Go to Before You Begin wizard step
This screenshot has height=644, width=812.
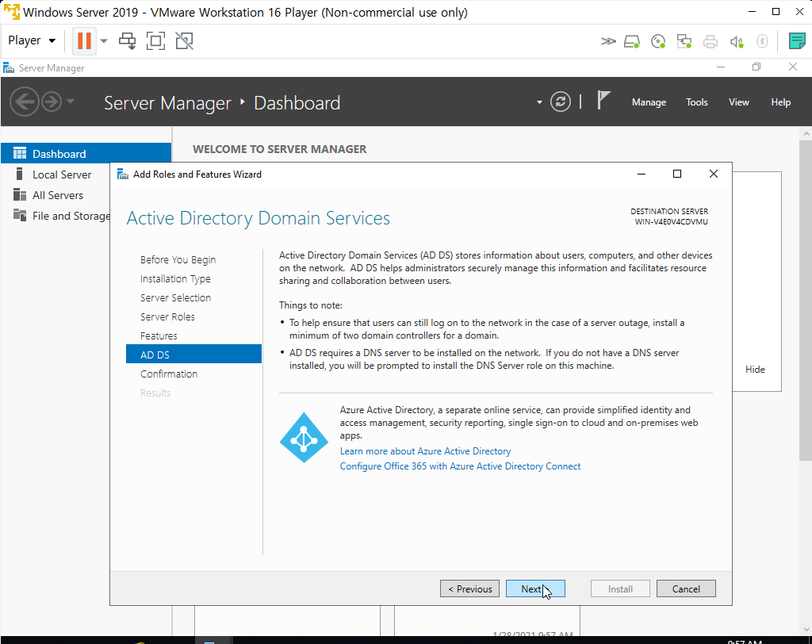[178, 259]
